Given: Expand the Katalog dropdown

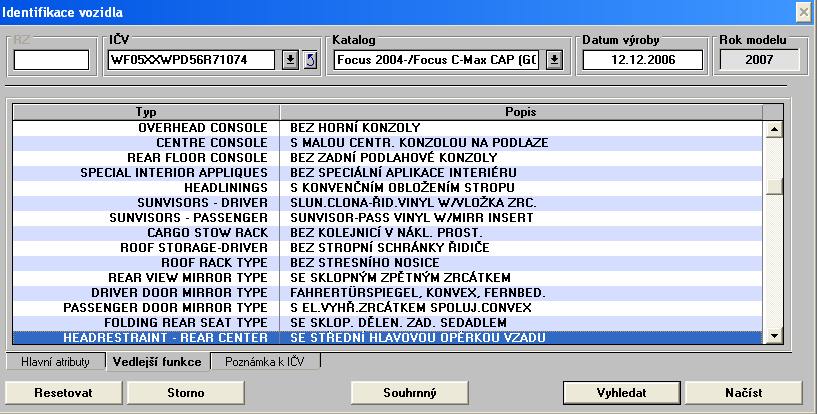Looking at the screenshot, I should [x=554, y=60].
